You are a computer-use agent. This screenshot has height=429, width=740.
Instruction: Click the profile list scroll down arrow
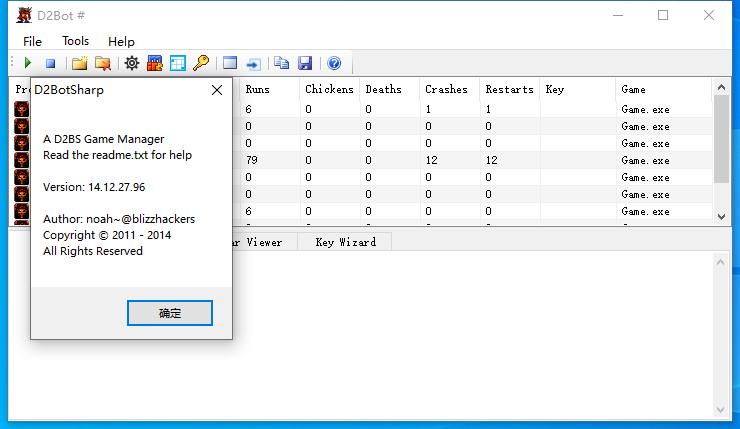coord(721,215)
